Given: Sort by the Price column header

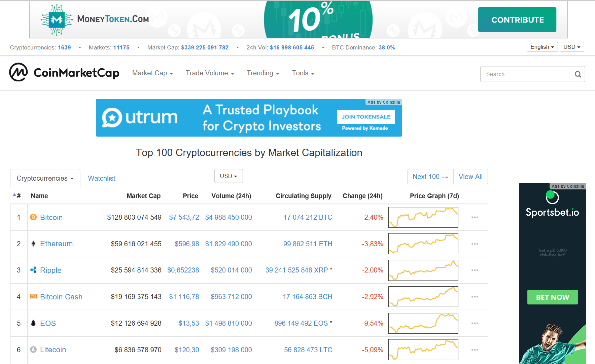Looking at the screenshot, I should 190,196.
